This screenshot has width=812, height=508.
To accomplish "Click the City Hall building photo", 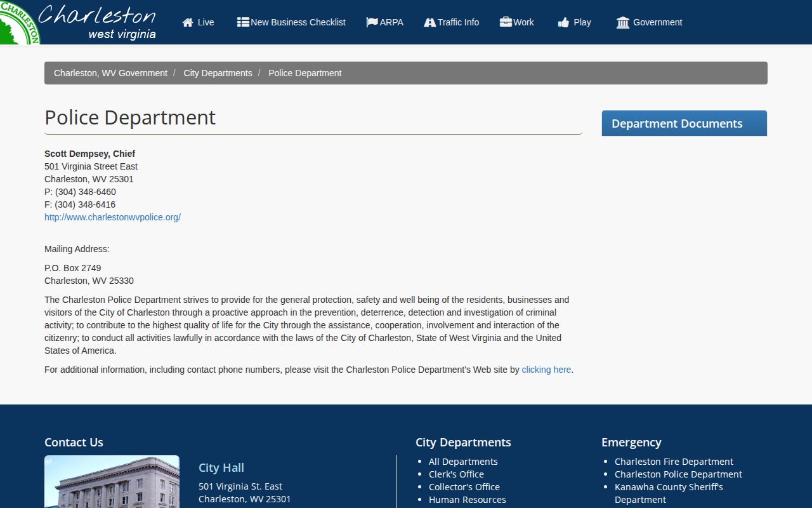I will tap(112, 481).
